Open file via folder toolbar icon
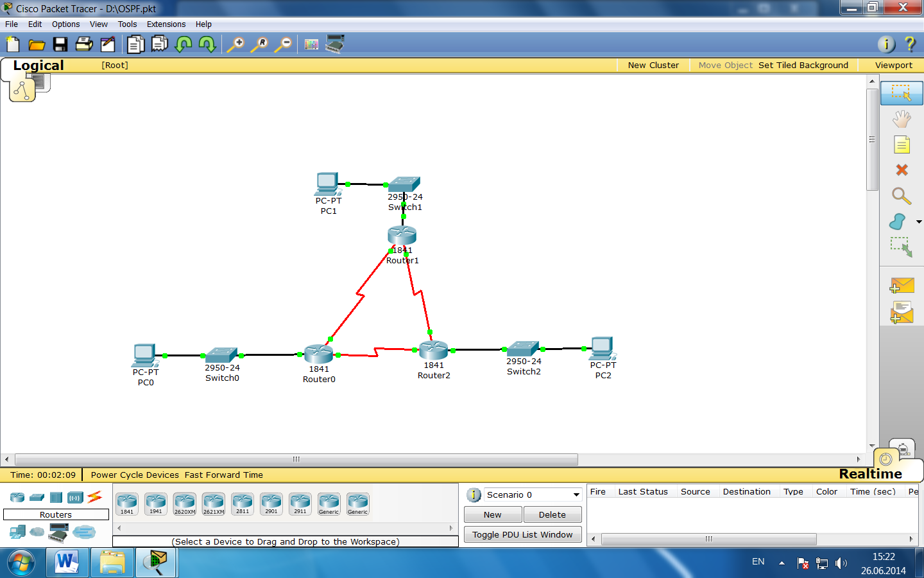Screen dimensions: 924x578 (x=37, y=44)
